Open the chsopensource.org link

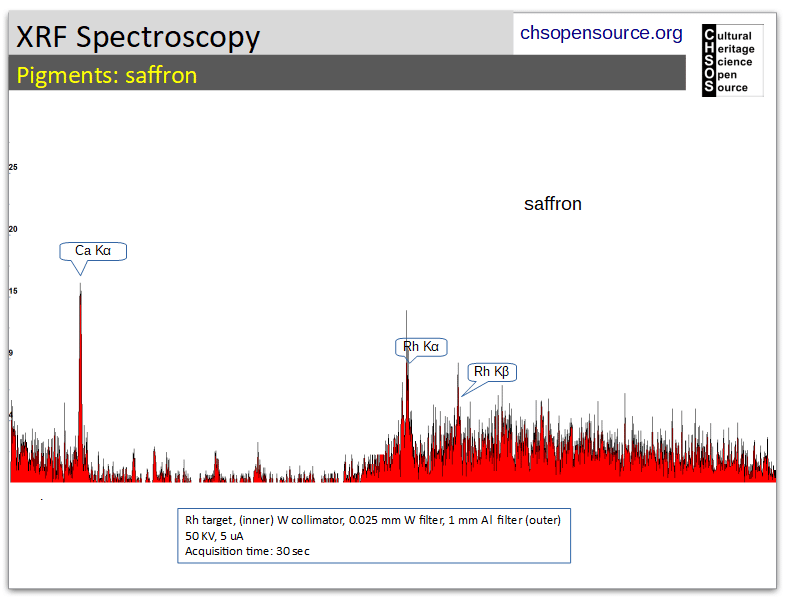(601, 33)
